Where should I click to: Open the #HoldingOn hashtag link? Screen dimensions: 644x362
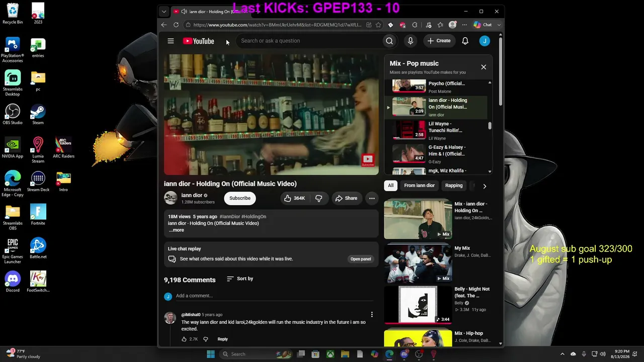pos(254,217)
